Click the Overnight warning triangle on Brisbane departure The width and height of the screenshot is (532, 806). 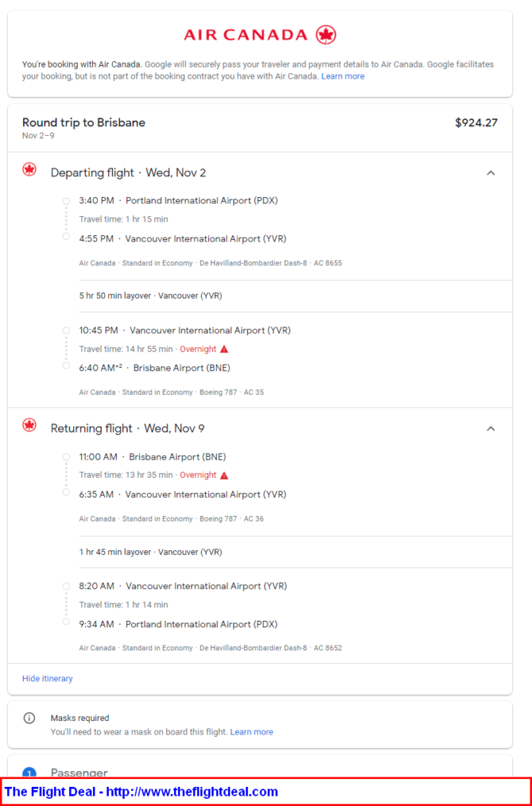coord(224,475)
